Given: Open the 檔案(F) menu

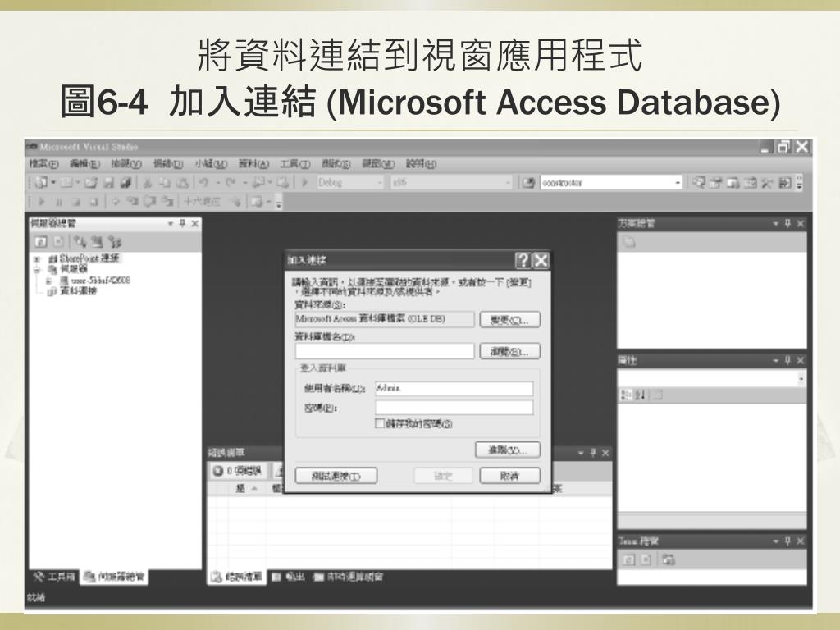Looking at the screenshot, I should coord(43,164).
